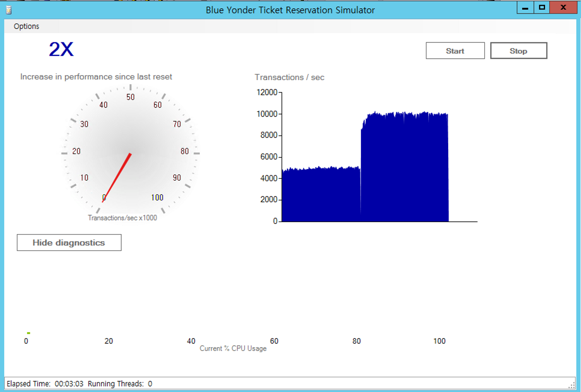Open the Options menu
Viewport: 581px width, 392px height.
pos(26,26)
